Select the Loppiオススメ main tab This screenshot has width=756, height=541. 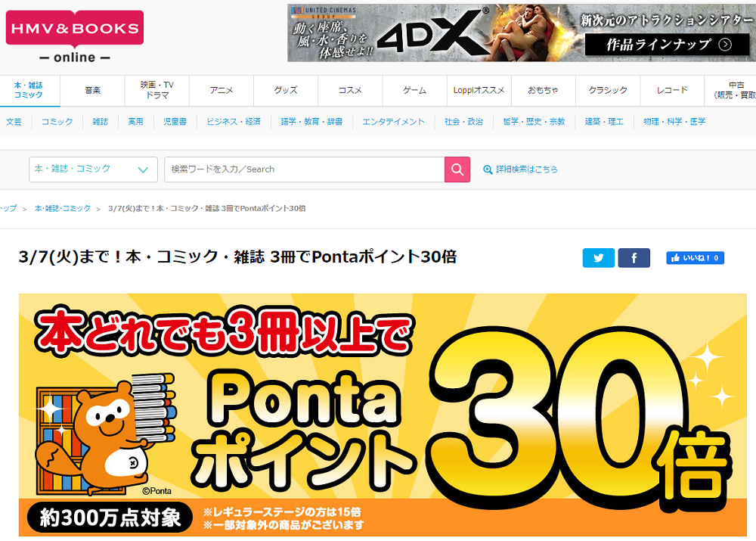[479, 90]
